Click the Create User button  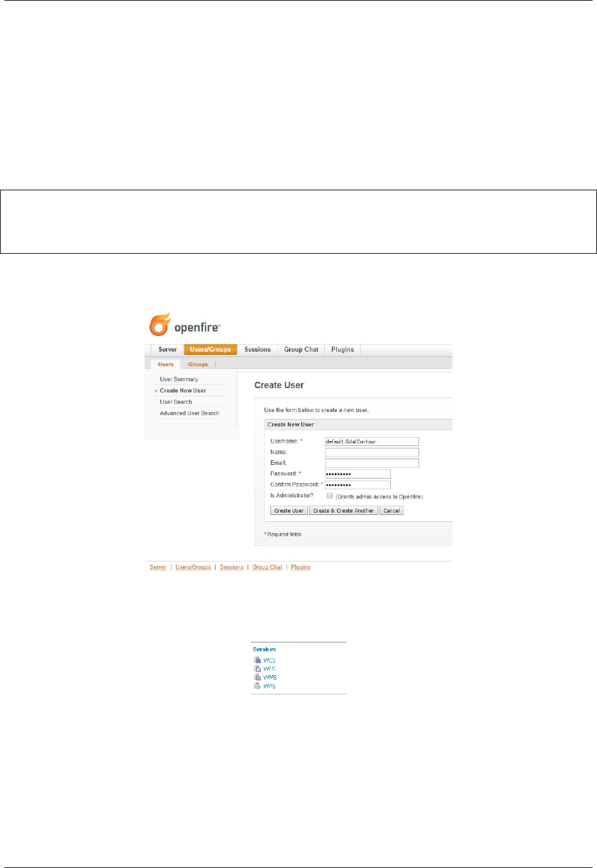289,511
